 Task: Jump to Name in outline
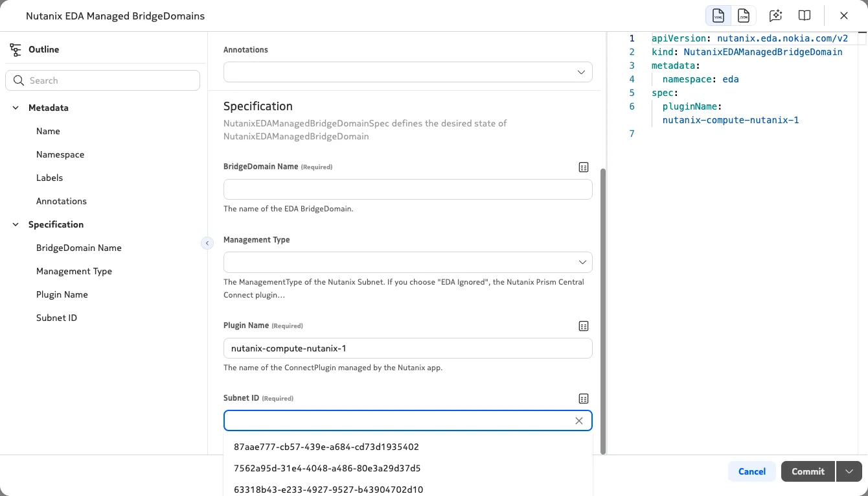pos(48,131)
